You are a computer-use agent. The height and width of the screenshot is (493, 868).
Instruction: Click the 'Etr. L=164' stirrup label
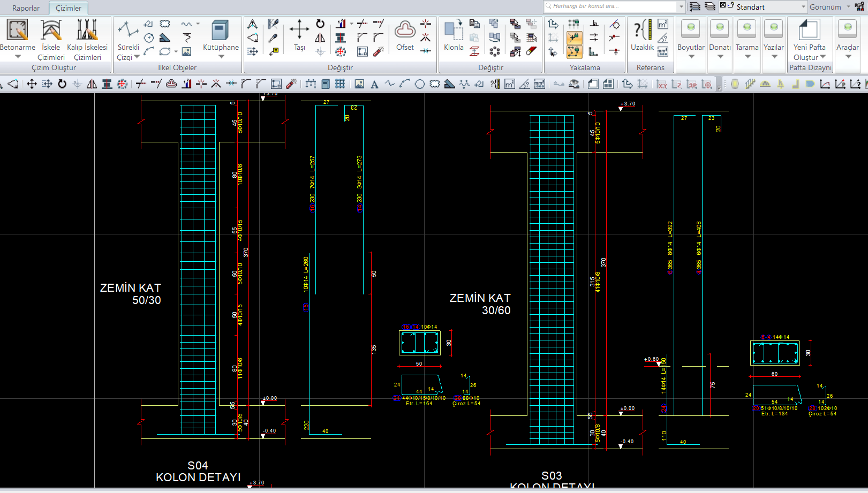click(x=419, y=404)
